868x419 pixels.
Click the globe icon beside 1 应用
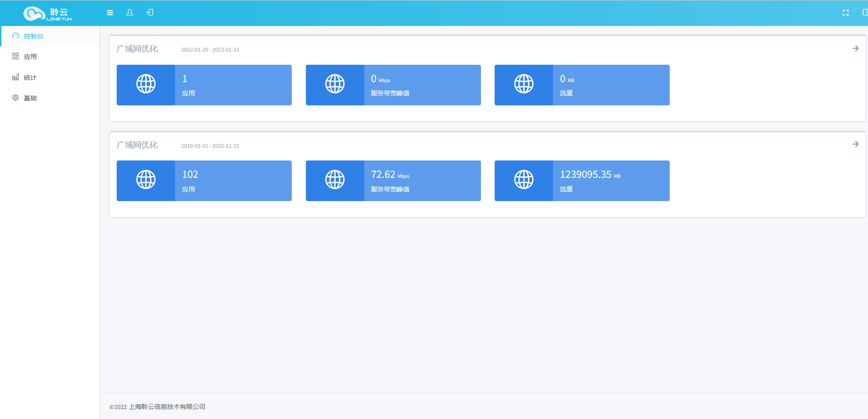pos(146,84)
